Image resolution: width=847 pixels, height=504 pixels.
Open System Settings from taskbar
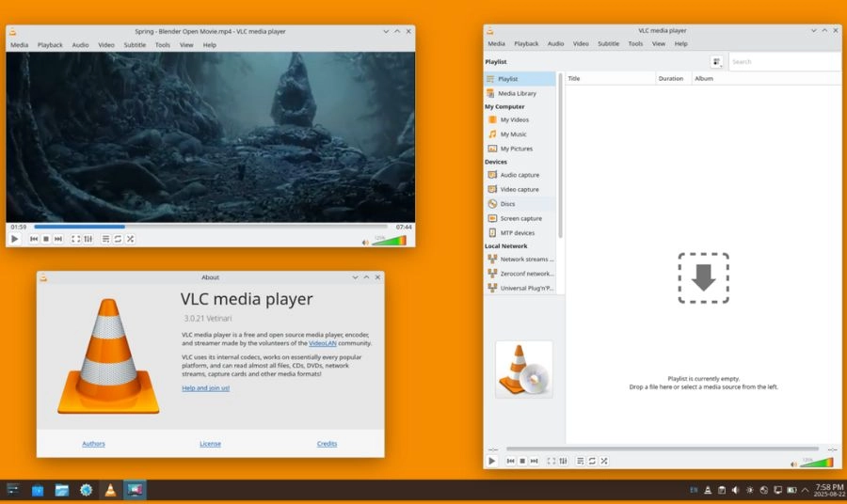[86, 490]
